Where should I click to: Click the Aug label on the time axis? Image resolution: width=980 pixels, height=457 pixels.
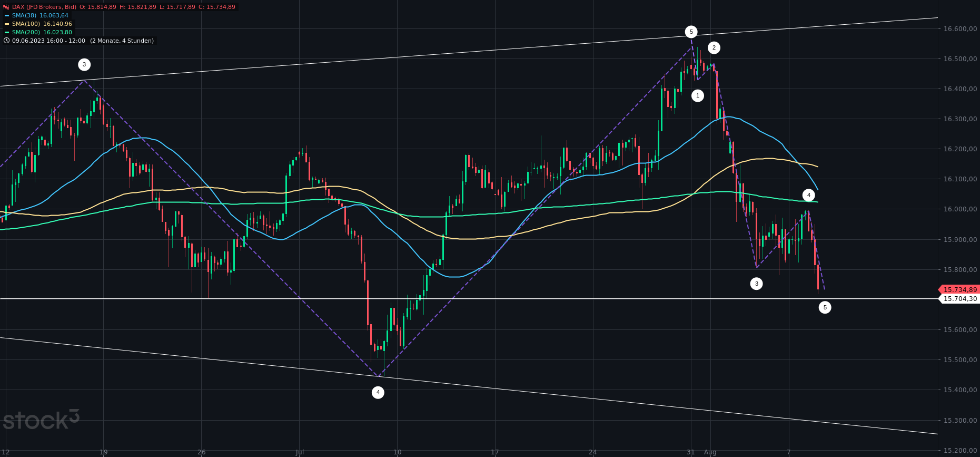point(710,452)
